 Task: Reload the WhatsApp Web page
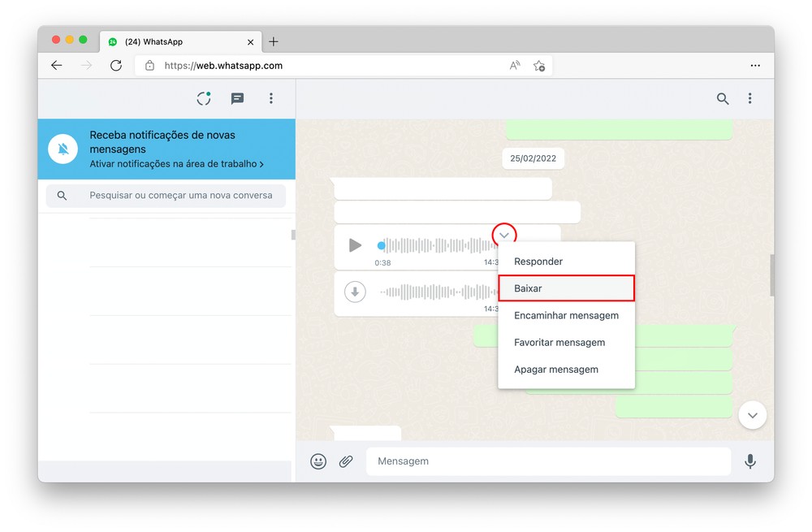tap(116, 65)
